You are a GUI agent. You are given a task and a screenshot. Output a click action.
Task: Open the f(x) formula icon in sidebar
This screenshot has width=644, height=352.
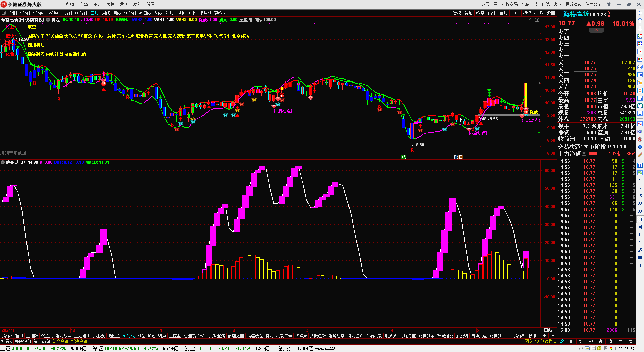point(640,106)
